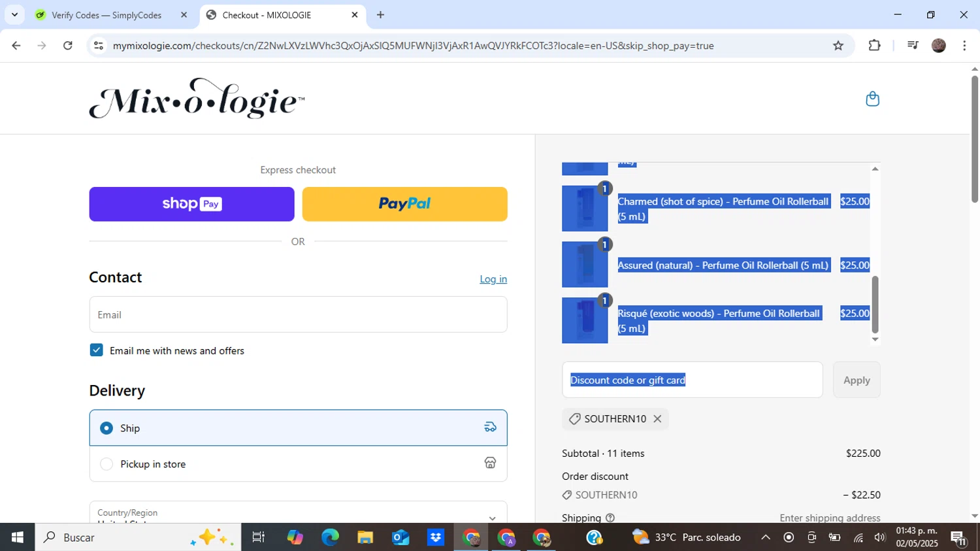Viewport: 980px width, 551px height.
Task: Open the Copilot taskbar icon
Action: coord(295,537)
